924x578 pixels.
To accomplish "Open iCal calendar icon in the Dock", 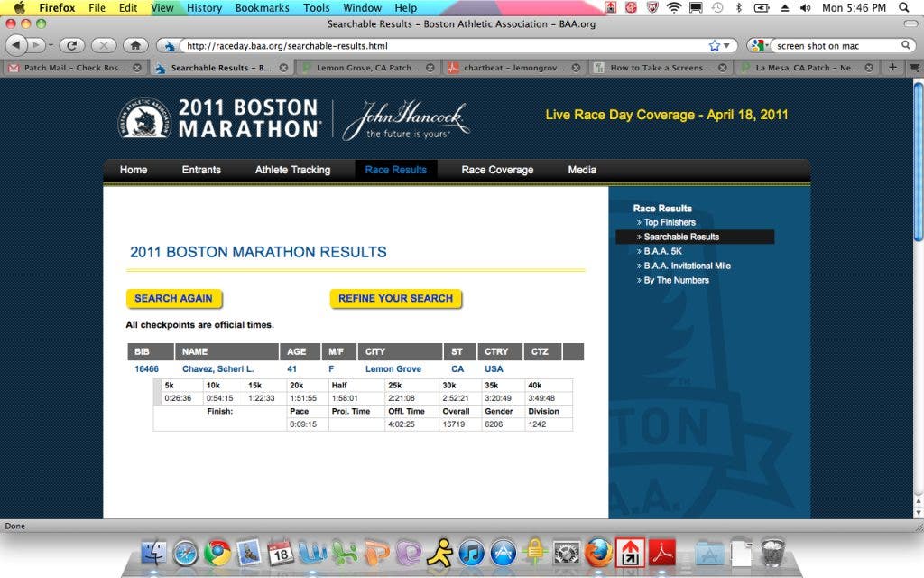I will pos(281,553).
